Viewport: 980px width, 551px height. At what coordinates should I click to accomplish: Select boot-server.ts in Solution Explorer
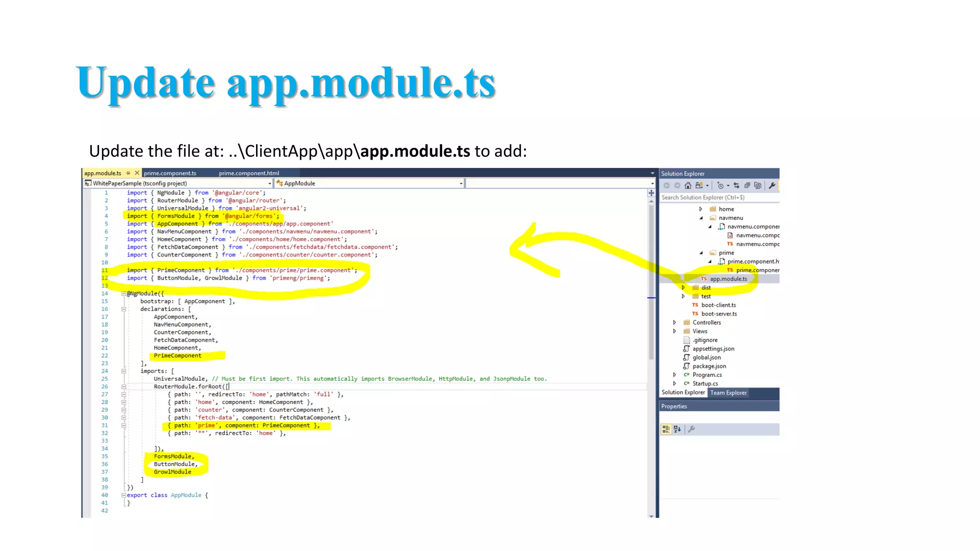(x=719, y=314)
